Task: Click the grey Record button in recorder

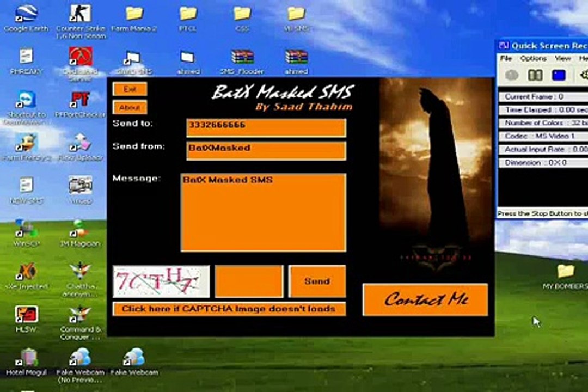Action: click(511, 75)
